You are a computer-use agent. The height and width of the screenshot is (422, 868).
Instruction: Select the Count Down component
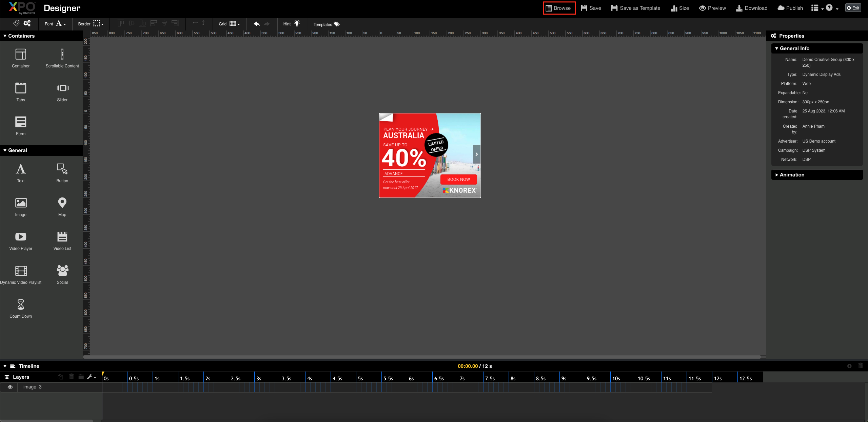pos(20,308)
